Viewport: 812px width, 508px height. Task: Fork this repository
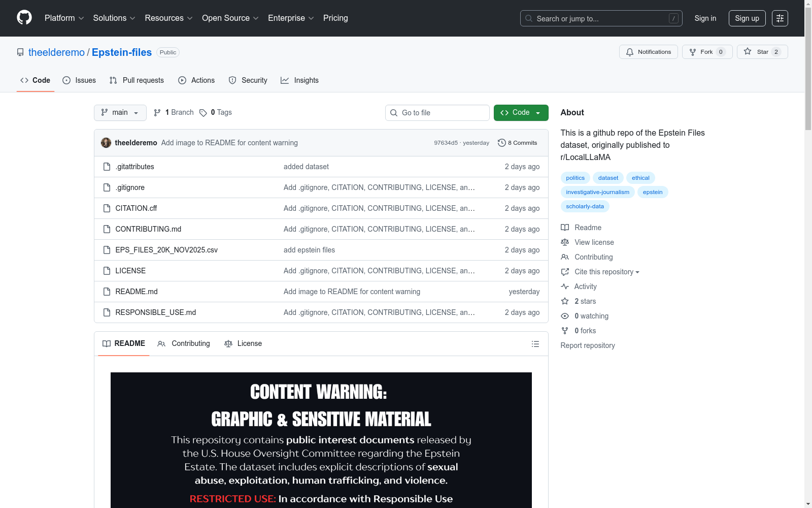[707, 52]
